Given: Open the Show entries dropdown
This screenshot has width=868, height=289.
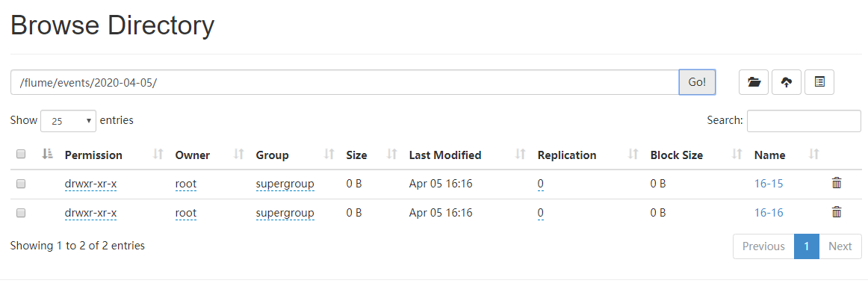Looking at the screenshot, I should click(x=68, y=121).
